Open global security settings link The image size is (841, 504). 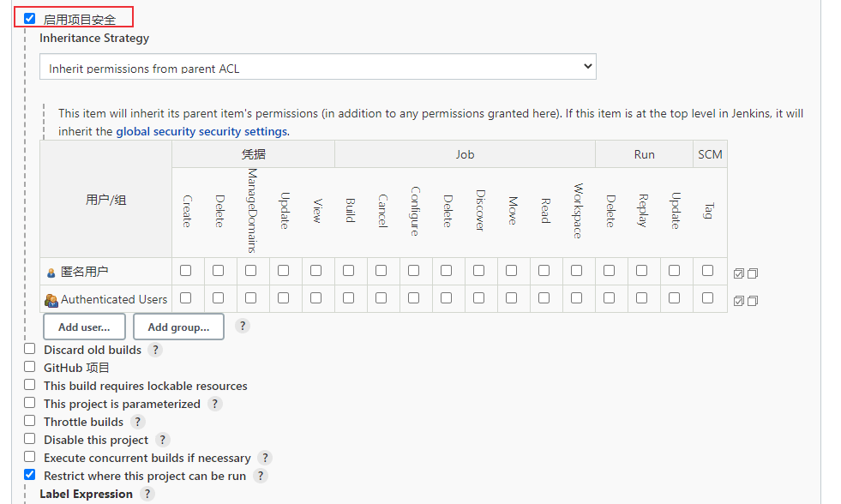(x=202, y=132)
